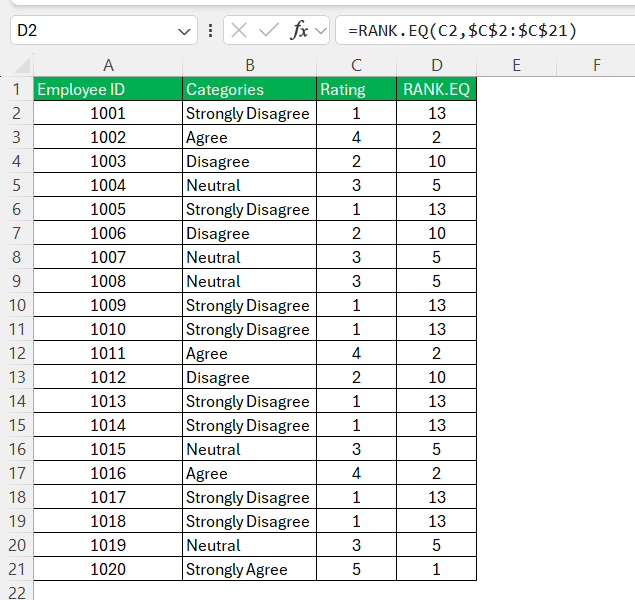
Task: Click cell containing employee ID 1001
Action: click(x=108, y=113)
